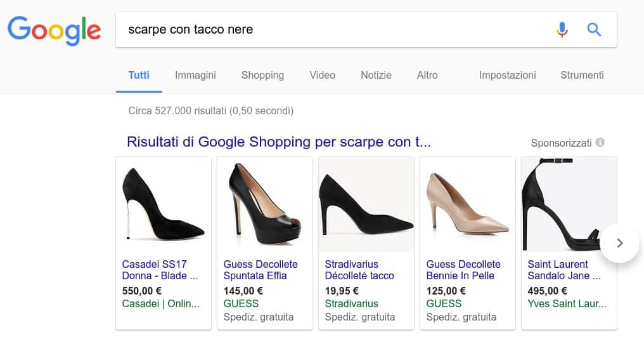Open Guess Decollete Spuntata Effia link
The width and height of the screenshot is (644, 344).
[x=261, y=270]
